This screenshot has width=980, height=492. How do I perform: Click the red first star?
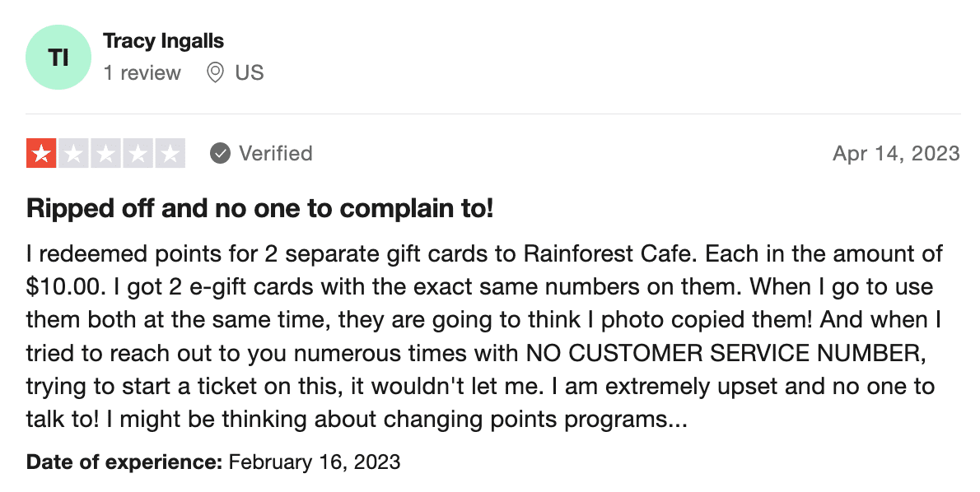click(x=41, y=154)
